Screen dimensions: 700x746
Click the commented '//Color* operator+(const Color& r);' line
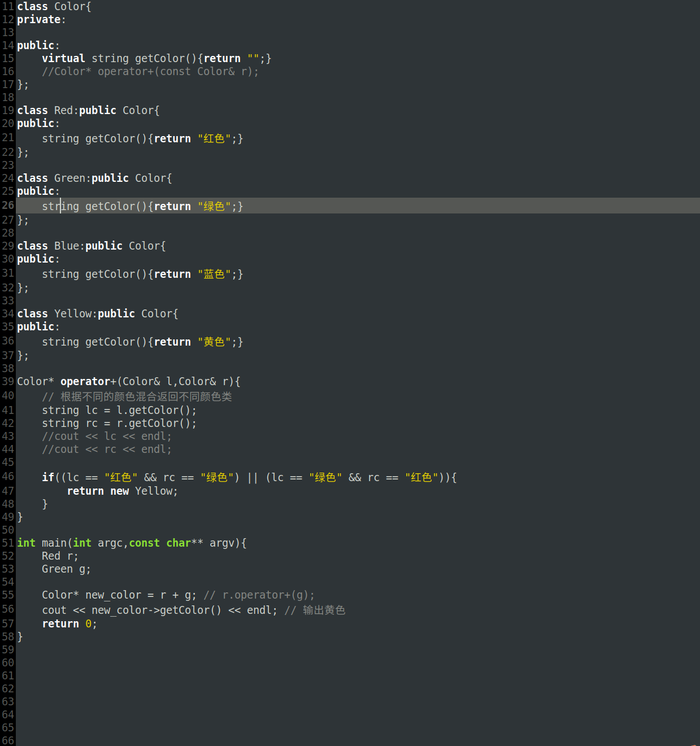point(150,72)
